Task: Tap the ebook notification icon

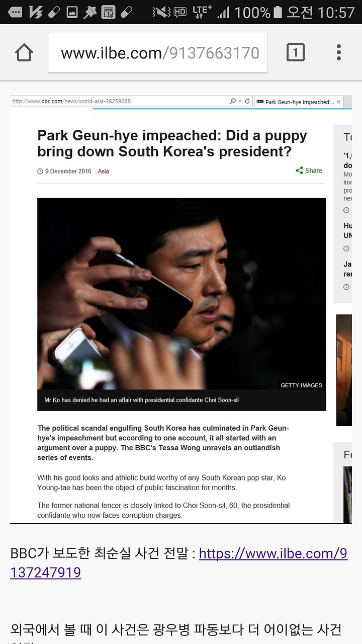Action: [x=108, y=12]
